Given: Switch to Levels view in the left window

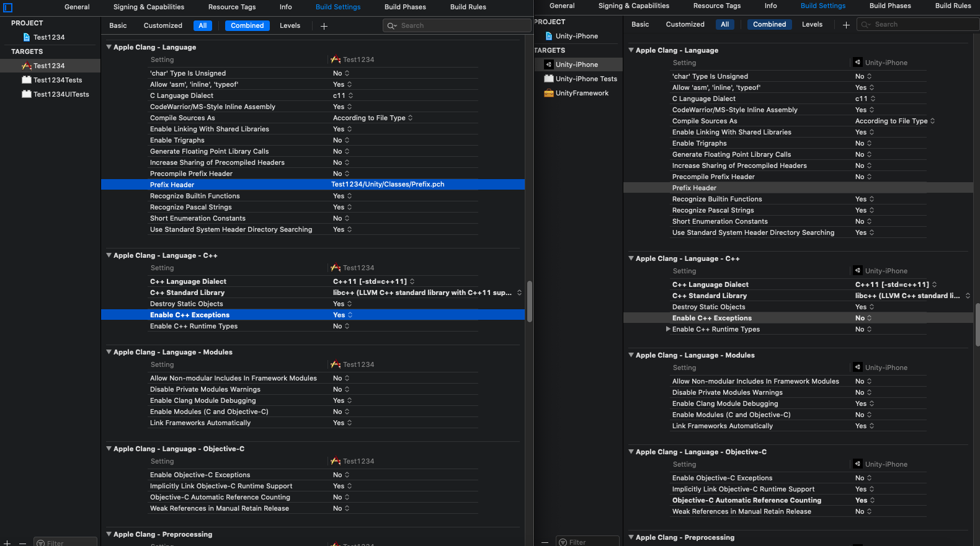Looking at the screenshot, I should pyautogui.click(x=290, y=26).
